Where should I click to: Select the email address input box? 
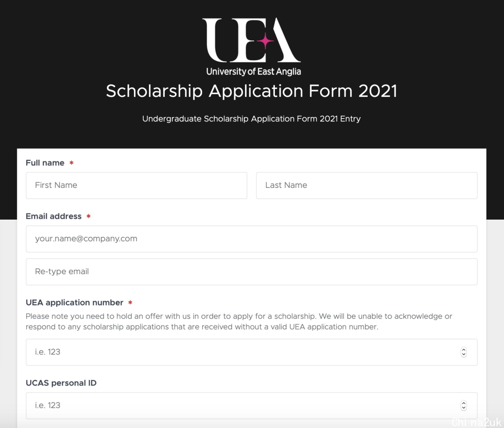coord(252,239)
